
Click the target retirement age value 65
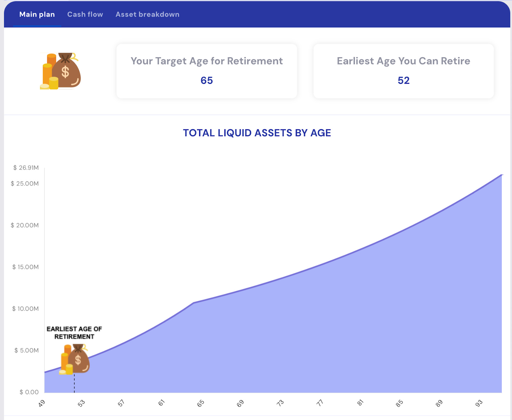tap(206, 80)
